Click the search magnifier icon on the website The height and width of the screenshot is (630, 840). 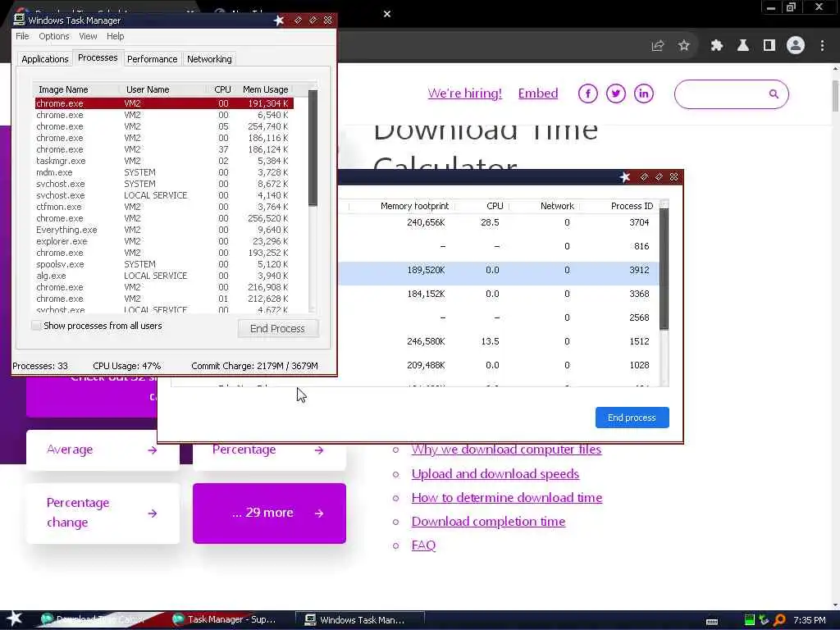click(x=774, y=94)
